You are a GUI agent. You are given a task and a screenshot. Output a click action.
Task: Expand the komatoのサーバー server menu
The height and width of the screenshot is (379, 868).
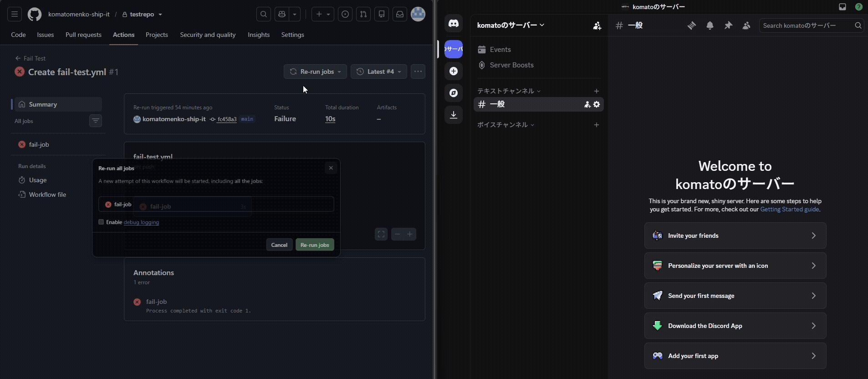point(511,25)
